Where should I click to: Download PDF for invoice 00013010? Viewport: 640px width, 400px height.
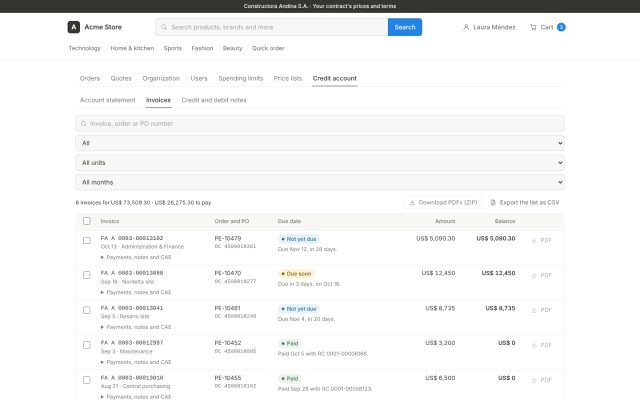click(x=542, y=380)
